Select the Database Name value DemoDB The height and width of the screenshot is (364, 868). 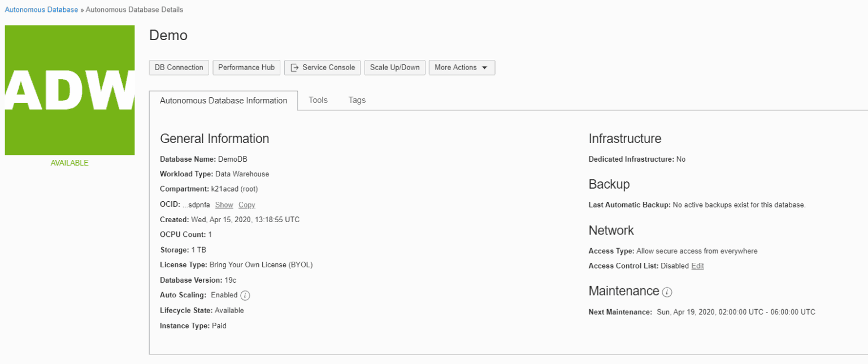233,159
